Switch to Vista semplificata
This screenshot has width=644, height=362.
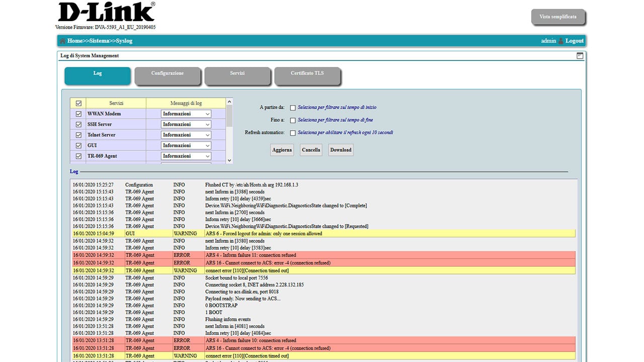click(558, 17)
